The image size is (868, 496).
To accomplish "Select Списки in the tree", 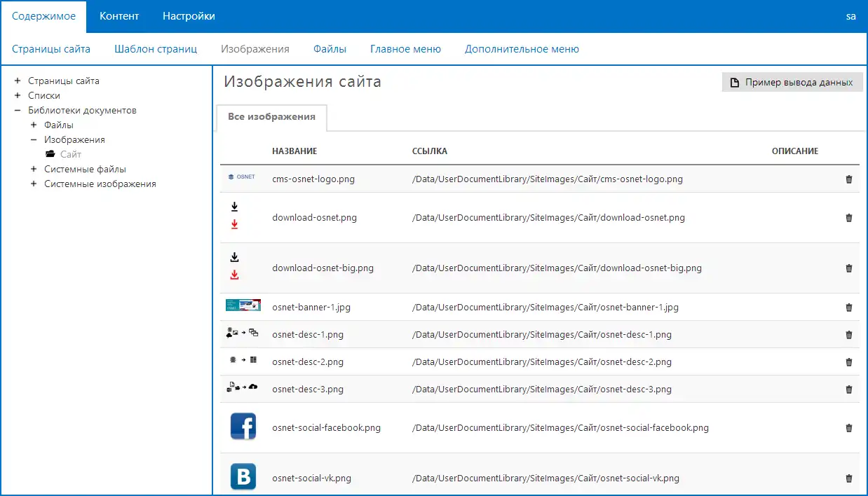I will click(44, 95).
